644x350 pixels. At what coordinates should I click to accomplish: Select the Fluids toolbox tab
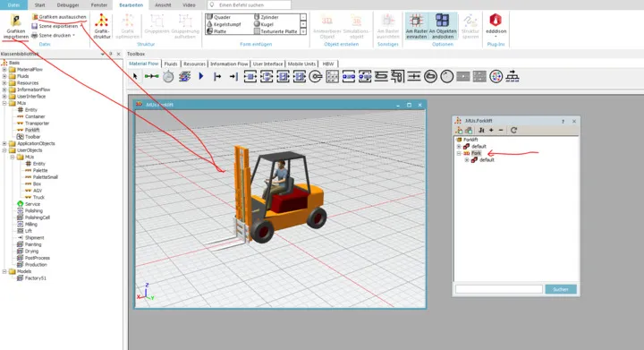171,64
